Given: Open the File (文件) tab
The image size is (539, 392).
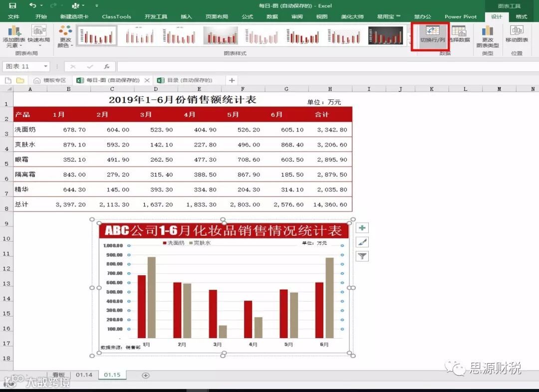Looking at the screenshot, I should 13,16.
